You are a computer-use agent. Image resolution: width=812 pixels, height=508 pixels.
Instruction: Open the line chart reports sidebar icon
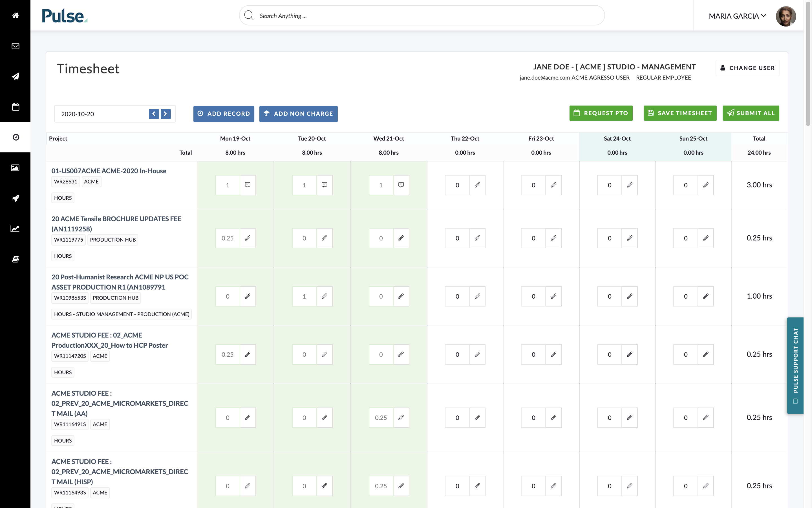[16, 229]
